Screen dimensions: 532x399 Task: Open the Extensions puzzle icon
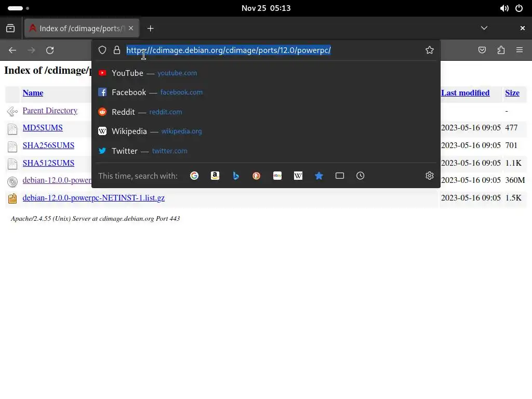(x=501, y=50)
